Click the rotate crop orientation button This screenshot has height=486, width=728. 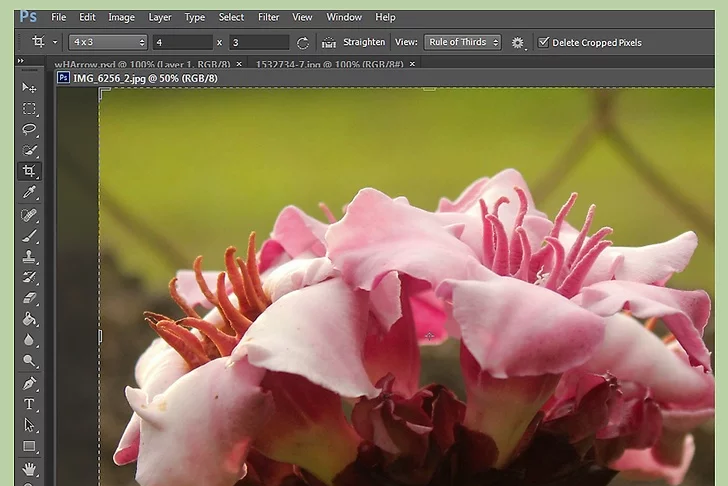303,43
